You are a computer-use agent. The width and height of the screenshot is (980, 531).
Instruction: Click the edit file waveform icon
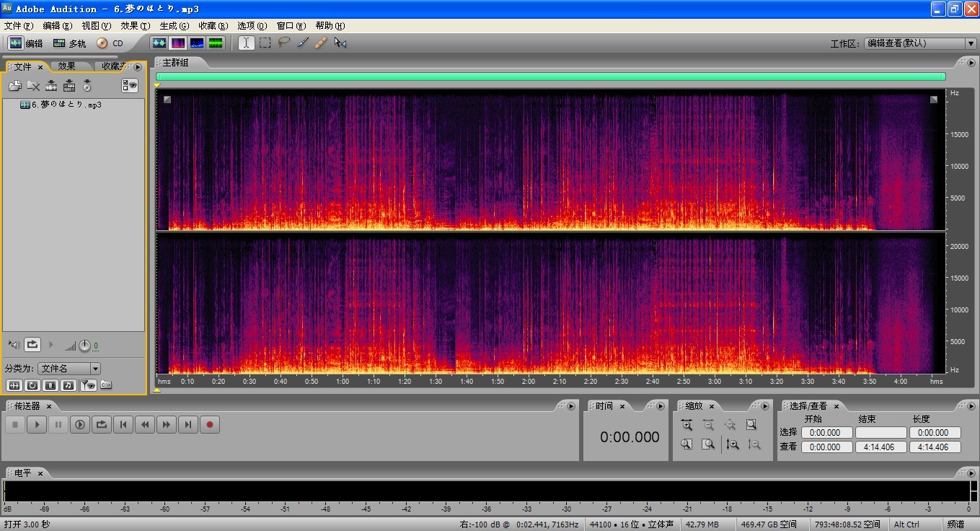click(x=51, y=86)
